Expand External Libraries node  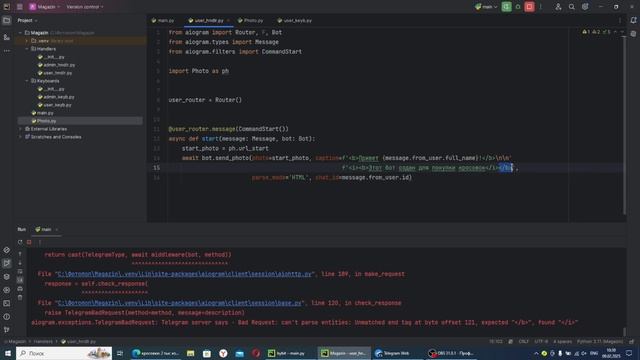click(x=20, y=129)
